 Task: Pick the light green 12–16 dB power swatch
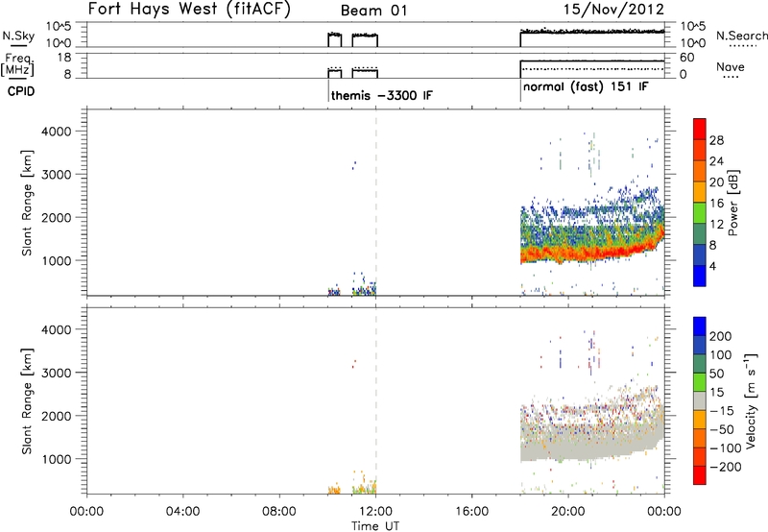(x=700, y=213)
